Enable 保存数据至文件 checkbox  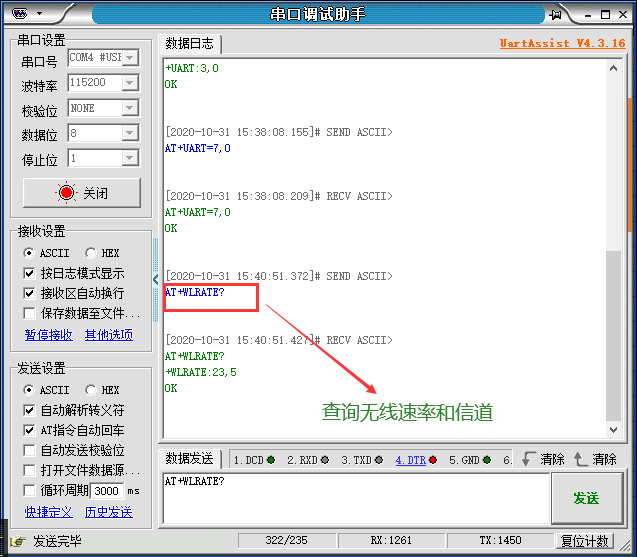tap(29, 313)
